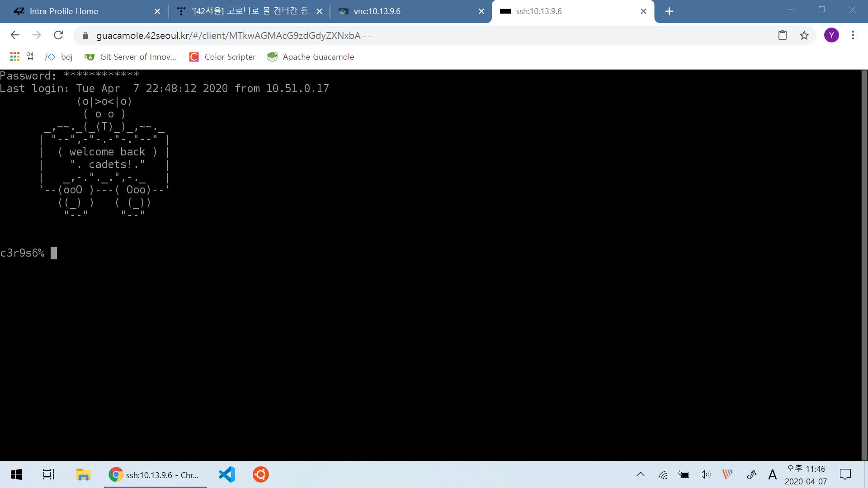The height and width of the screenshot is (488, 868).
Task: Open File Explorer from taskbar
Action: tap(83, 474)
